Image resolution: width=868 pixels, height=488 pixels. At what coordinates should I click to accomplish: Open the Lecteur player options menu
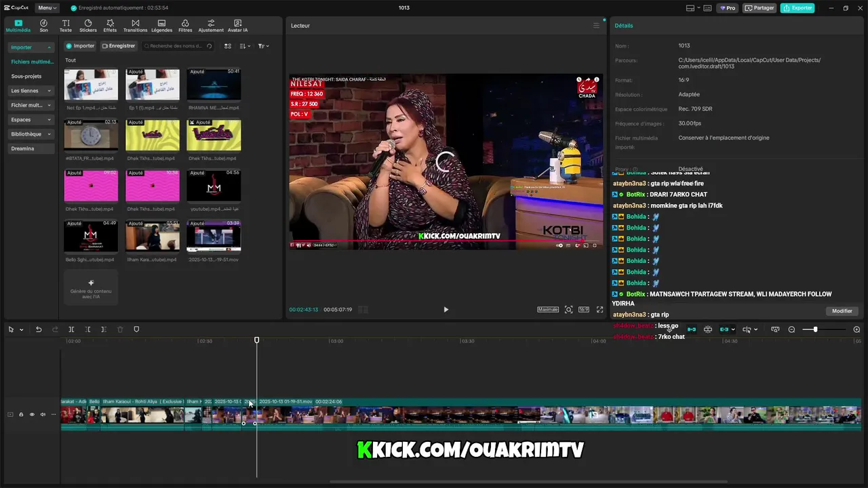[596, 26]
